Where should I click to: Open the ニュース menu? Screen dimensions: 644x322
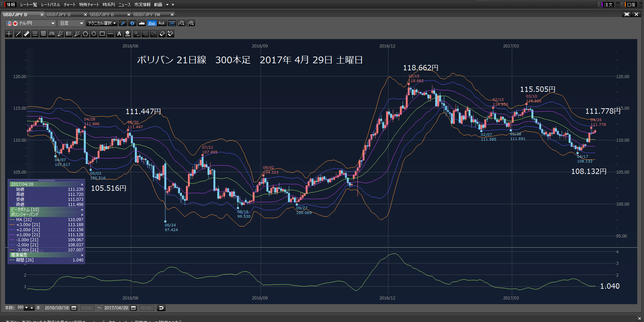pos(124,5)
